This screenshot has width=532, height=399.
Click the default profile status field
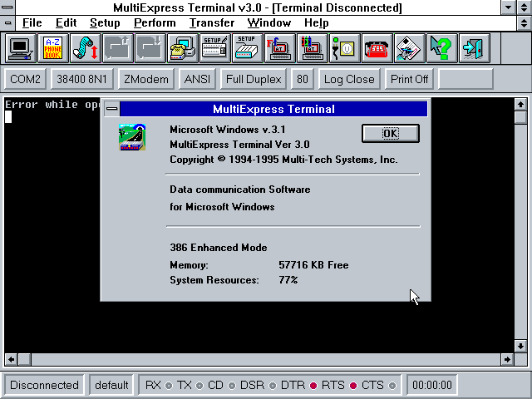111,385
